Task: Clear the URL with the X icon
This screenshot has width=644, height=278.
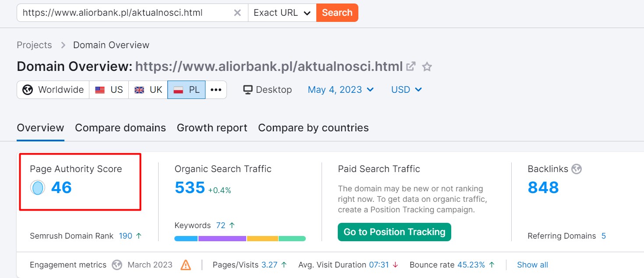Action: [x=237, y=13]
